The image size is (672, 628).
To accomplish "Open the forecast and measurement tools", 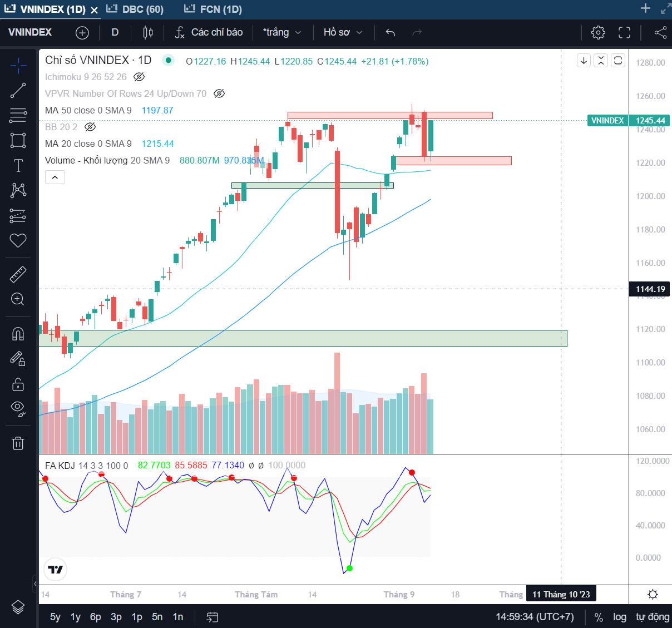I will coord(18,215).
